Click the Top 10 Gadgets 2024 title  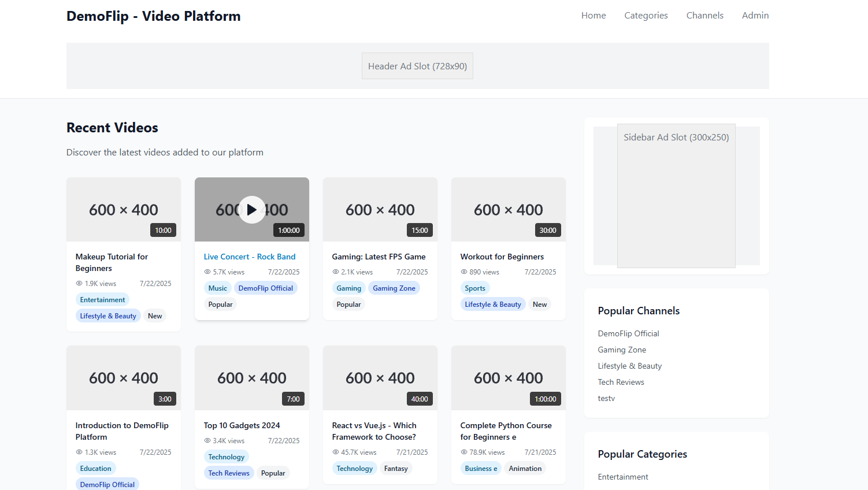point(242,425)
